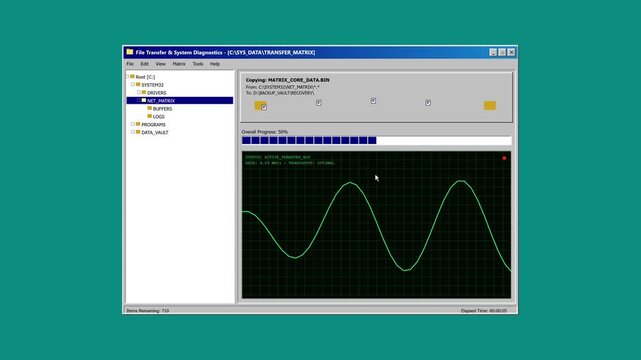Click the 'To: D:\BACKUP_VAULT\RECOVERY' path line

280,93
